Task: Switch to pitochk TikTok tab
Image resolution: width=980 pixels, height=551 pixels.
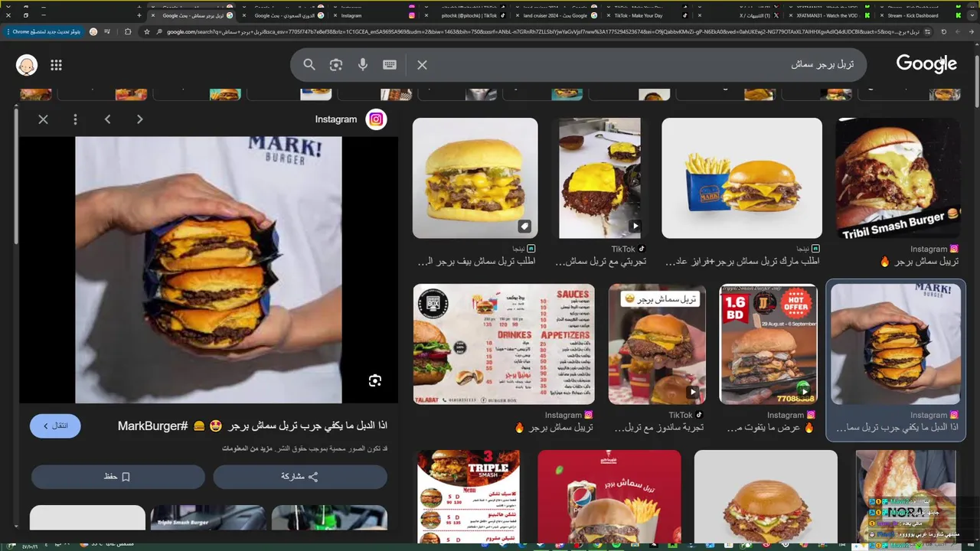Action: point(464,15)
